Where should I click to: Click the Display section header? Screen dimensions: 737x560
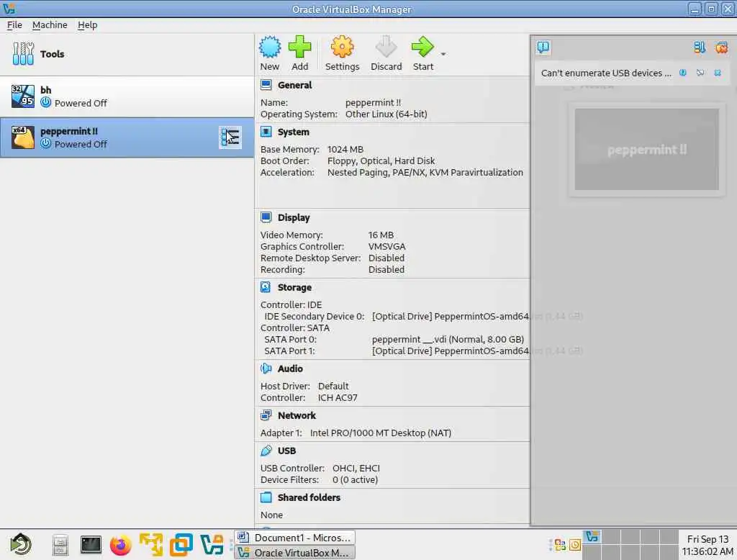tap(294, 217)
